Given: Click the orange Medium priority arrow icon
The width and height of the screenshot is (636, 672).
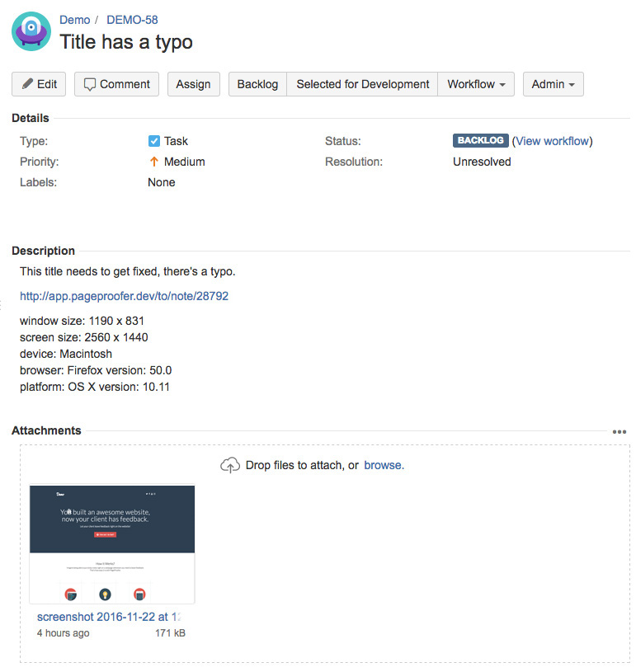Looking at the screenshot, I should click(153, 162).
